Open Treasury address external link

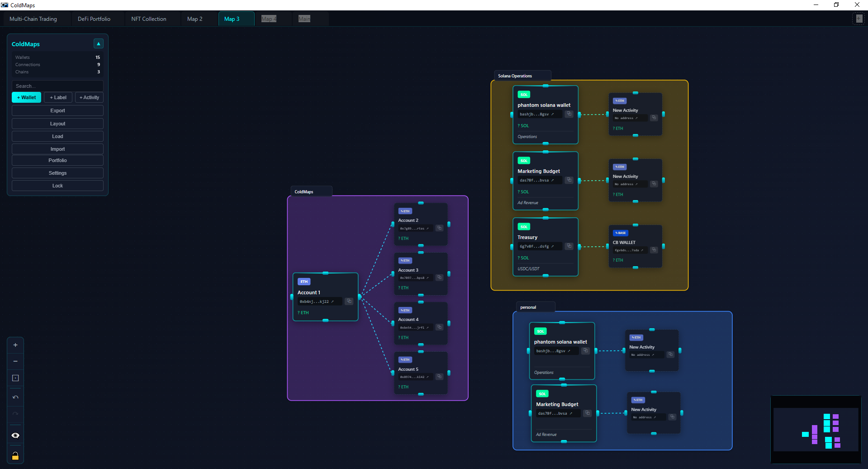point(552,246)
